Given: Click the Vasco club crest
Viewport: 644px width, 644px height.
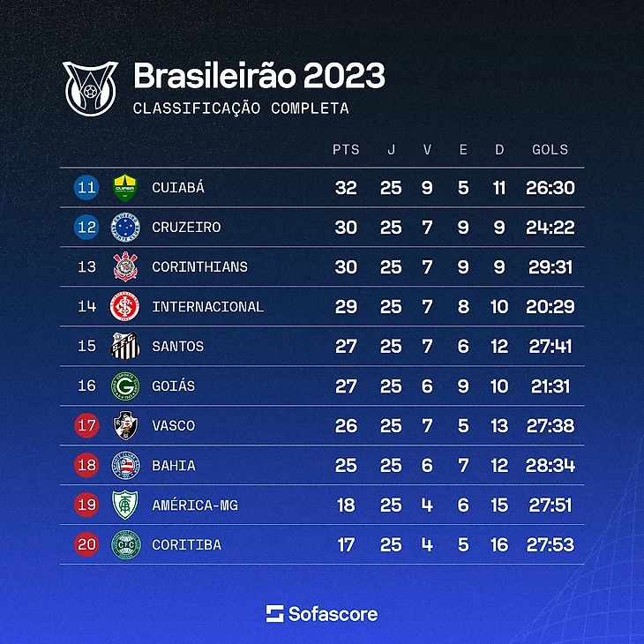Looking at the screenshot, I should [x=125, y=425].
